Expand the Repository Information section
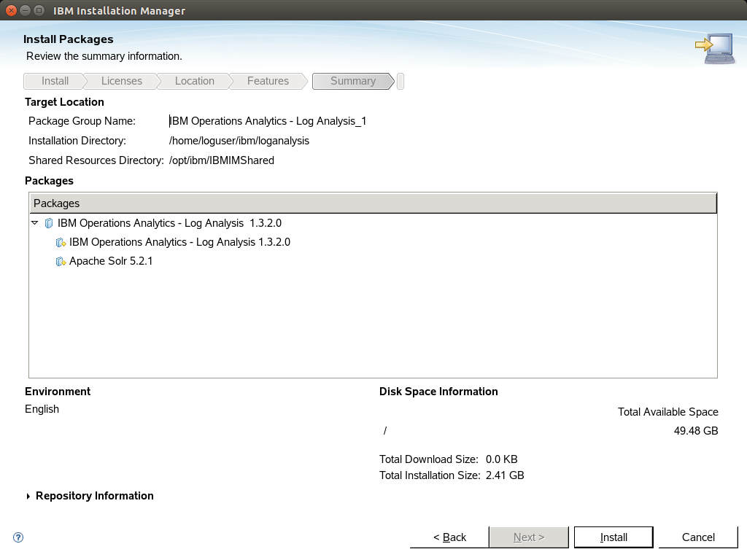Image resolution: width=747 pixels, height=560 pixels. (28, 496)
